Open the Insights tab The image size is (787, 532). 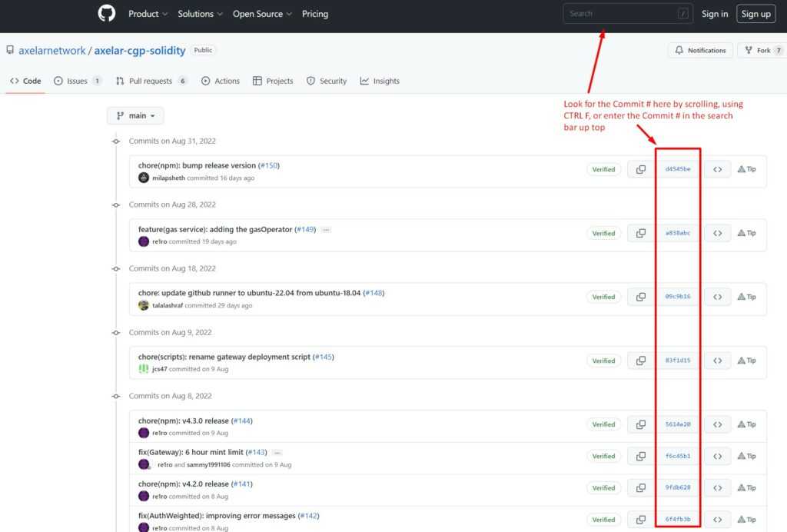click(380, 81)
